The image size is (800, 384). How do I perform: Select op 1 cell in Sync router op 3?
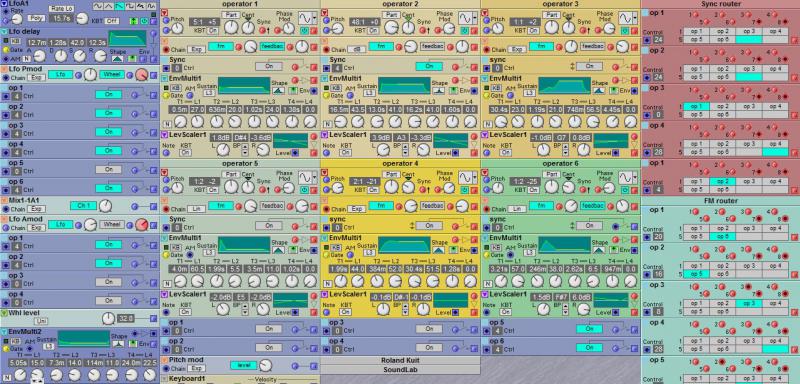point(696,106)
